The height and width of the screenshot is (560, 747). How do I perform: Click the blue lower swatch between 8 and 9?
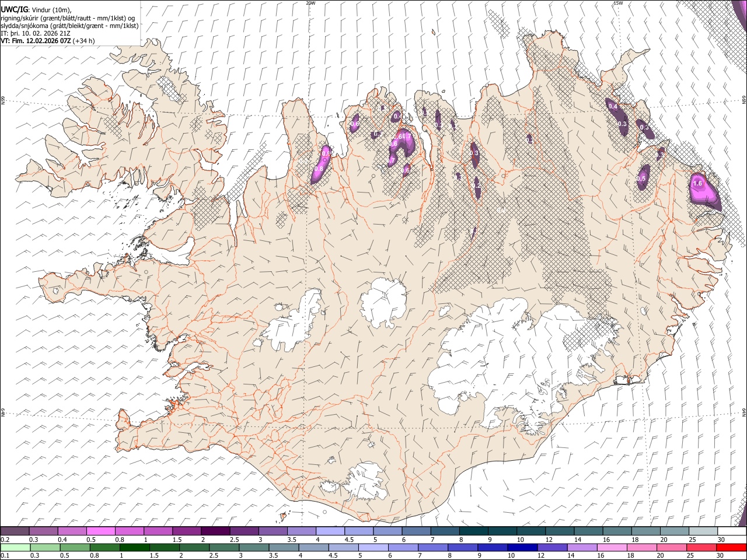click(462, 548)
